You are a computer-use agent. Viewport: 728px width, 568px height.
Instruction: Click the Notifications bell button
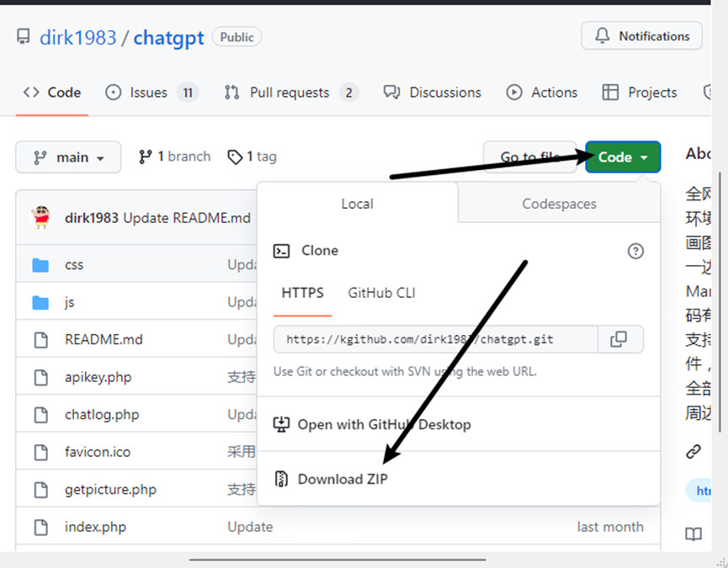[641, 36]
